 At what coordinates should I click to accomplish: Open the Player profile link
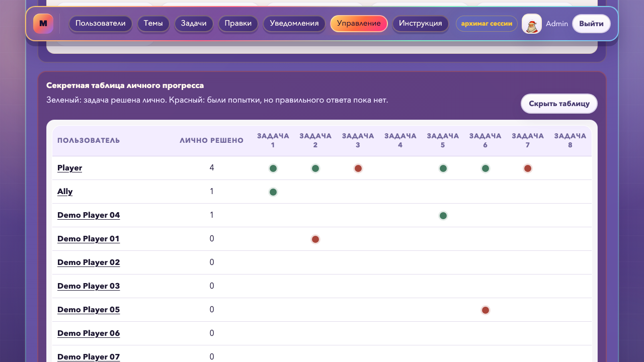pyautogui.click(x=70, y=168)
